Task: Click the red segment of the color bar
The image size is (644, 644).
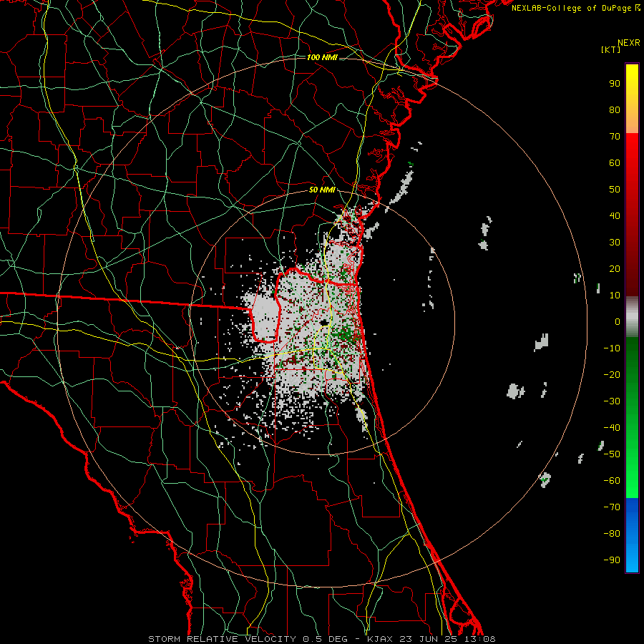Action: (x=632, y=215)
